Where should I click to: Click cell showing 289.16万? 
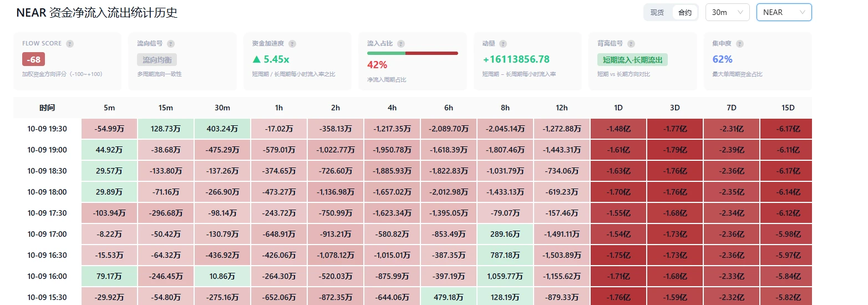[505, 234]
